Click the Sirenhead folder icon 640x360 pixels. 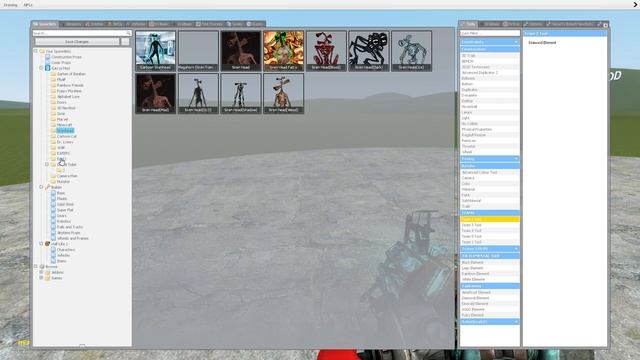(x=53, y=131)
